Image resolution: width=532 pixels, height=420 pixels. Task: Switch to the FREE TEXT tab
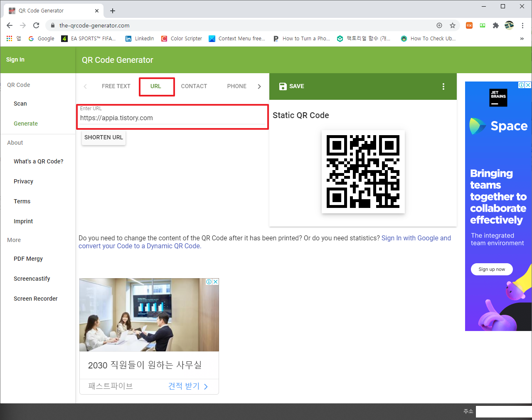click(x=116, y=86)
